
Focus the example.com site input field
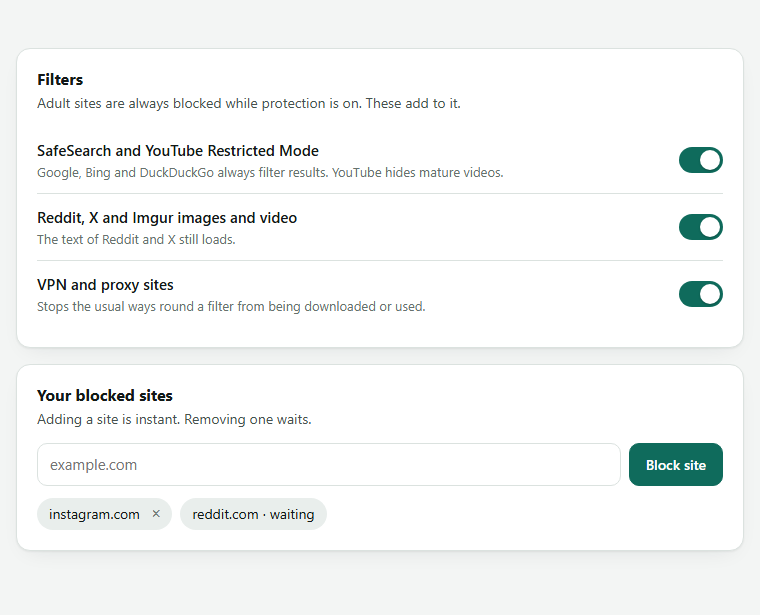[329, 465]
